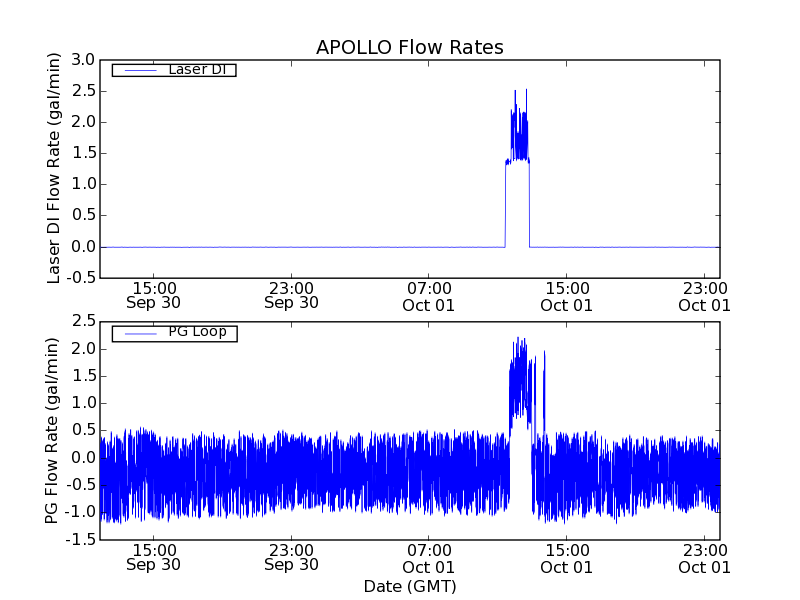
Task: Click '15:00 Sep 30' under the PG Loop plot
Action: tap(154, 558)
